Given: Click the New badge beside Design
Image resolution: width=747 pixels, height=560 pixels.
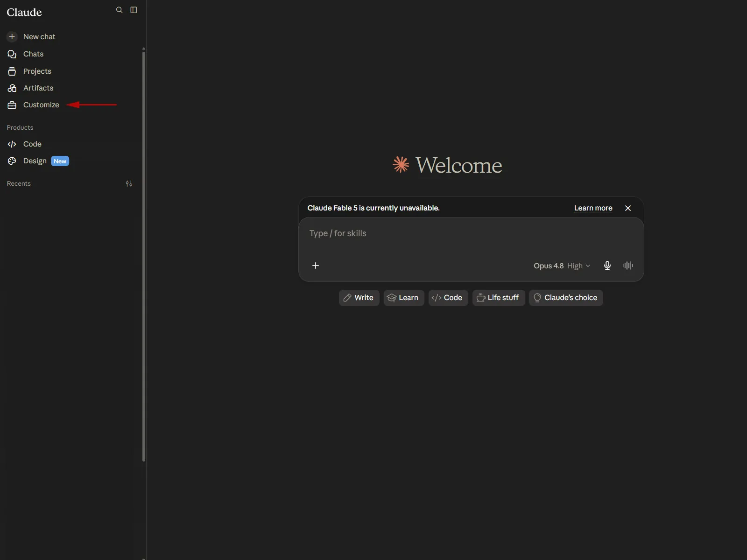Looking at the screenshot, I should click(x=60, y=161).
